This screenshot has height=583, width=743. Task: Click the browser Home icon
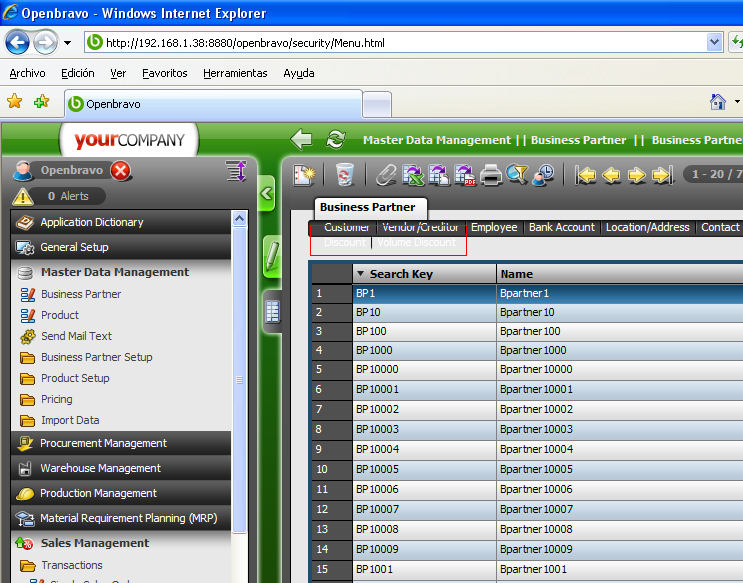click(x=718, y=101)
